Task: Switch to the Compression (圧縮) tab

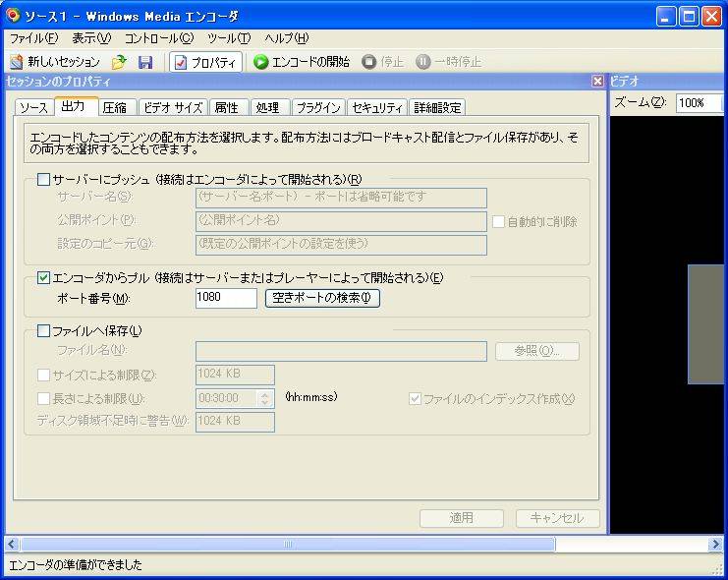Action: [x=114, y=108]
